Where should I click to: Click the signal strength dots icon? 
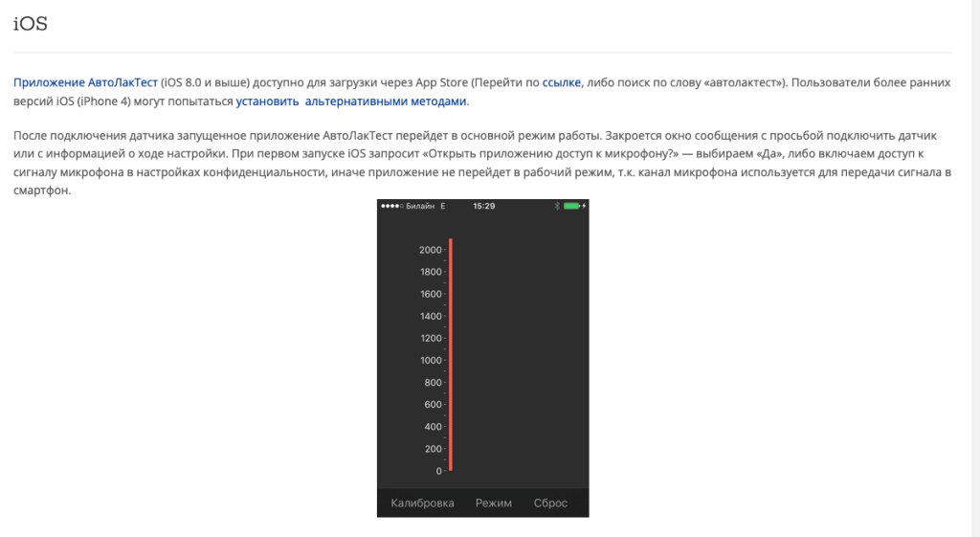click(x=391, y=206)
